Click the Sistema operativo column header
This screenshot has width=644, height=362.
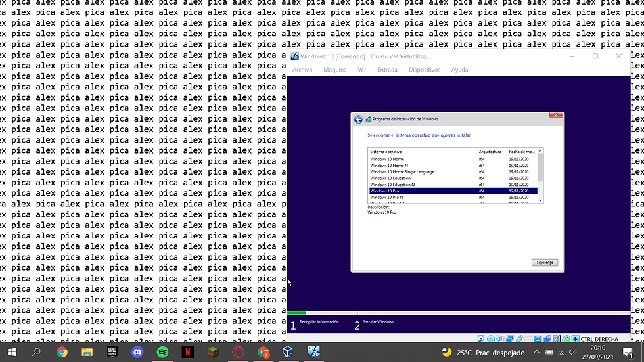click(x=422, y=152)
